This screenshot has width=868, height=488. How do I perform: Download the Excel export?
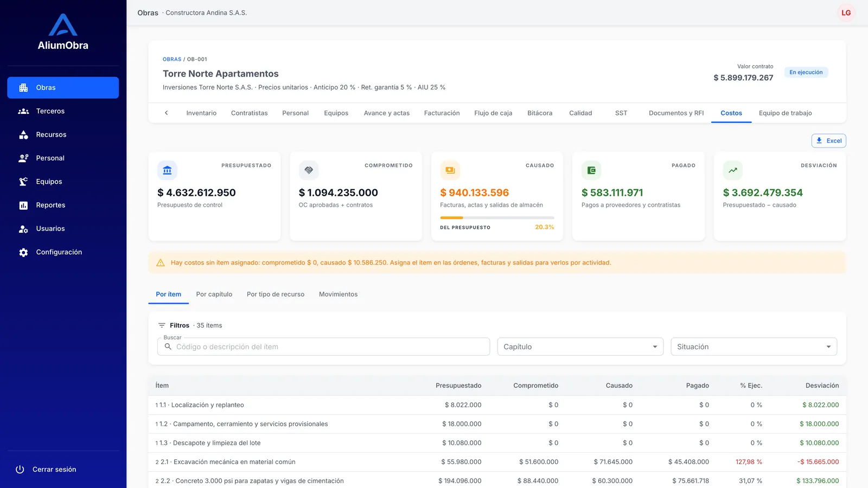pyautogui.click(x=828, y=141)
